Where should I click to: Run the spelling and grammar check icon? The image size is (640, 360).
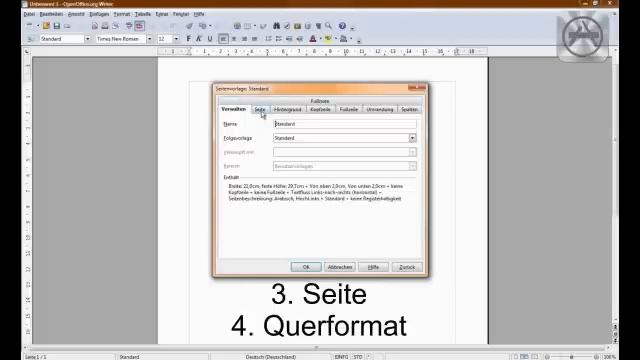tap(129, 26)
